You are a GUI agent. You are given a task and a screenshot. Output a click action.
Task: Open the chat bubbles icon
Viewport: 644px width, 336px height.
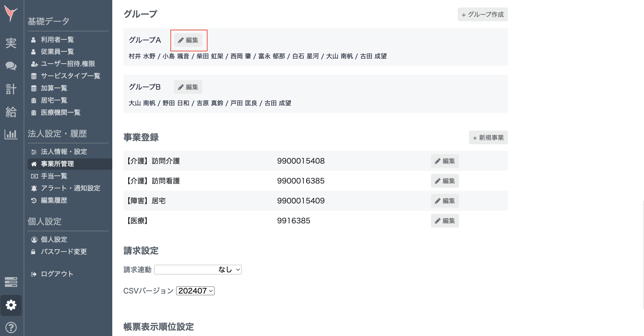tap(11, 66)
